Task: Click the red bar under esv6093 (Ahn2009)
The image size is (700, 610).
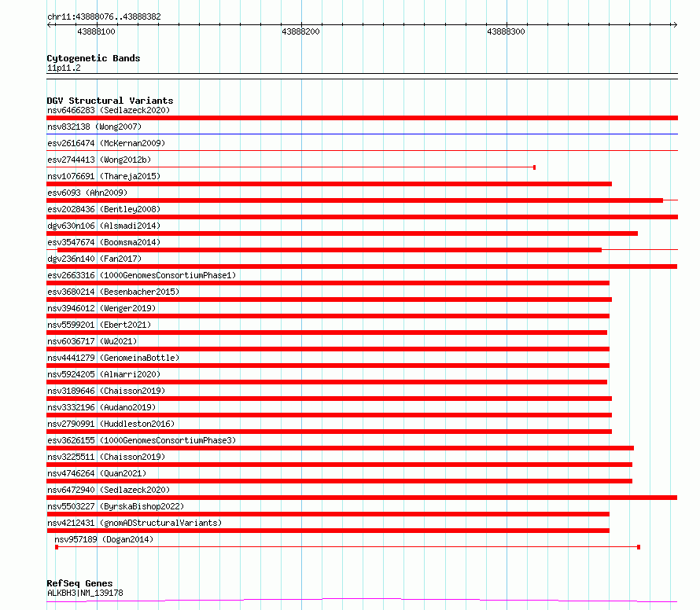Action: [x=355, y=200]
